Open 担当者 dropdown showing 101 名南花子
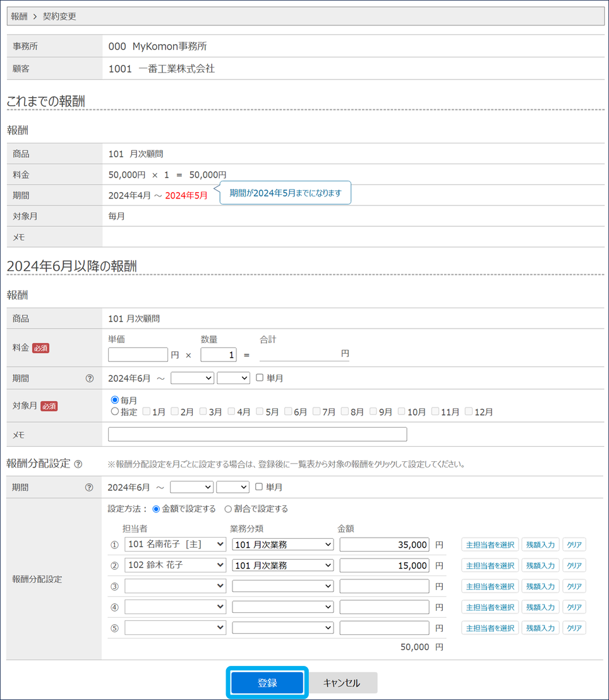The height and width of the screenshot is (700, 609). coord(175,544)
